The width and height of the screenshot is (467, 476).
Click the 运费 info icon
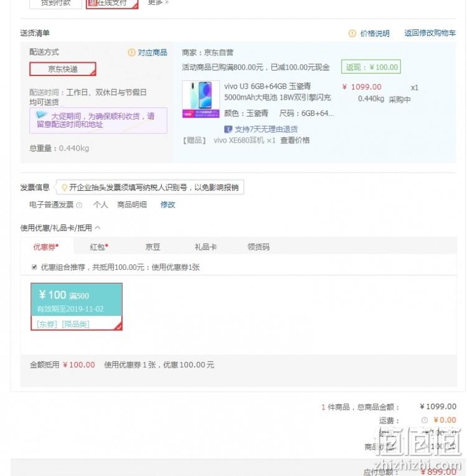pos(425,420)
